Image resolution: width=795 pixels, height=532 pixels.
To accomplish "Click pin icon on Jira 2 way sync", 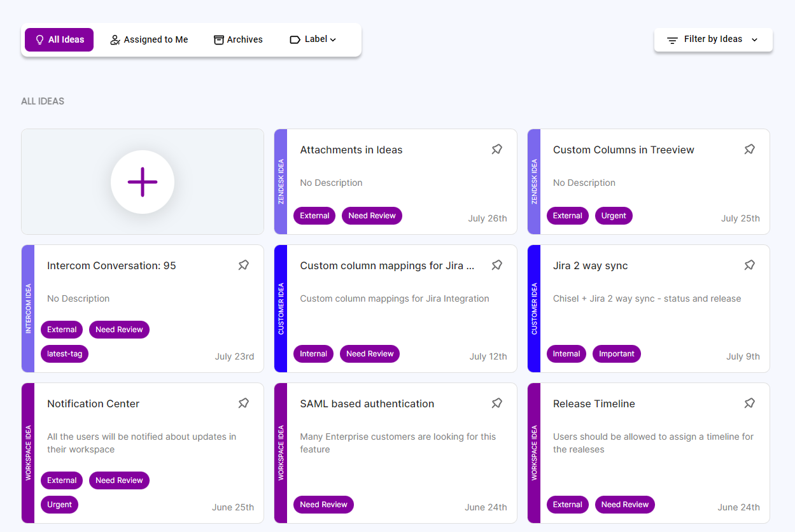I will click(x=750, y=265).
